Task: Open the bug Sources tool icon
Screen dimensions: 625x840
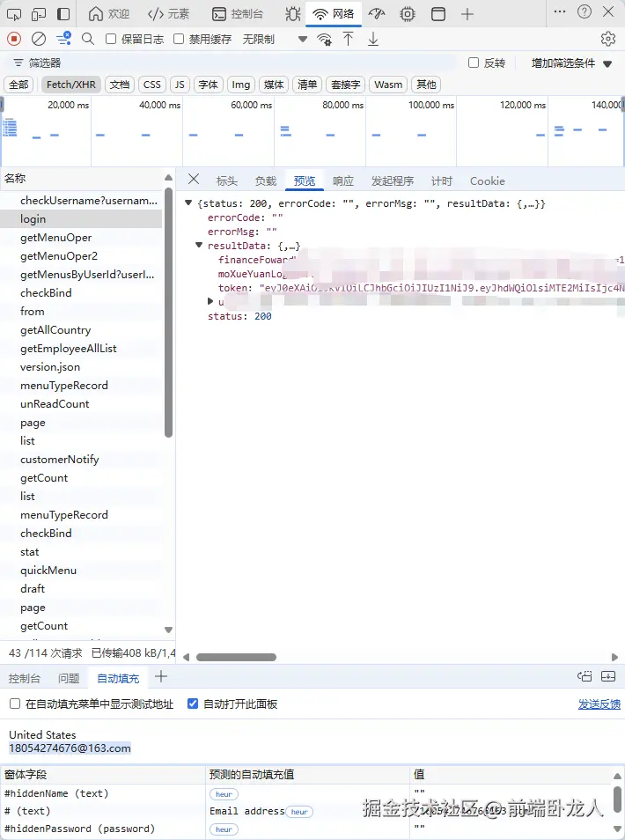Action: pyautogui.click(x=292, y=13)
